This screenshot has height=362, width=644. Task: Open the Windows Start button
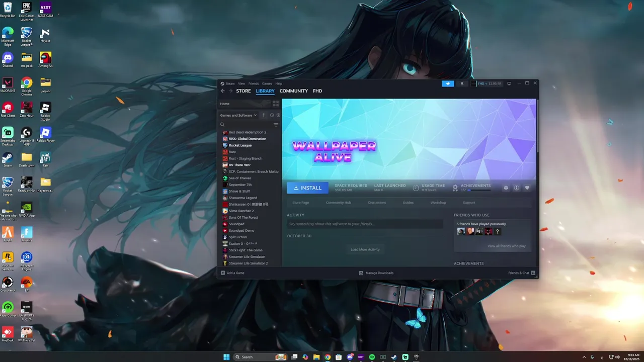tap(226, 357)
